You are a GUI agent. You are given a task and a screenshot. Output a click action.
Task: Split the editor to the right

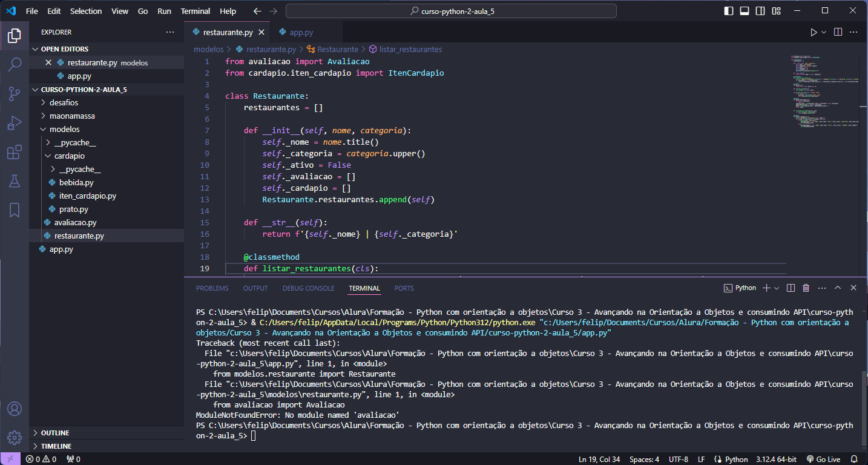838,32
